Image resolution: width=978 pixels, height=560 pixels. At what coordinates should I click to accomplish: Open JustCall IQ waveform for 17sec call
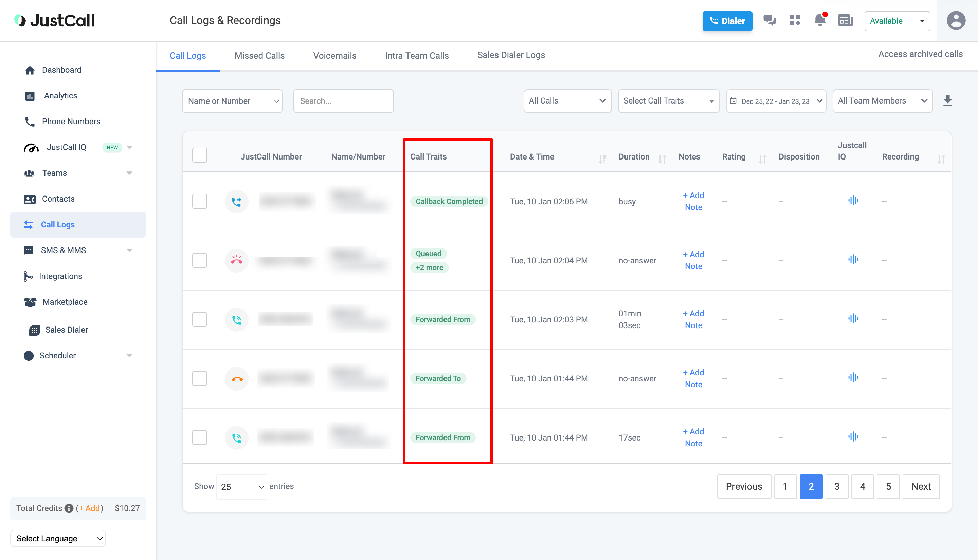click(x=853, y=436)
